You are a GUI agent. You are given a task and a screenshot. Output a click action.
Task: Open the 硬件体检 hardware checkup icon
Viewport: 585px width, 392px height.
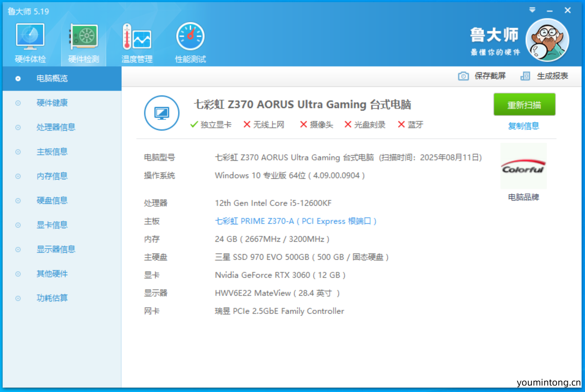30,37
